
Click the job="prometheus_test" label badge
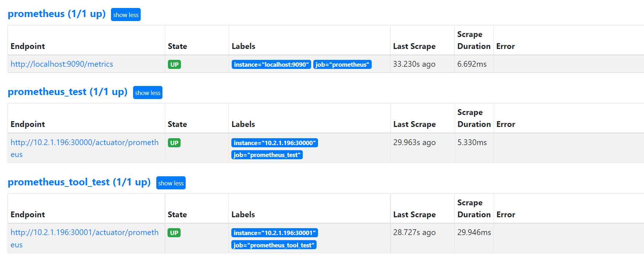[x=267, y=155]
